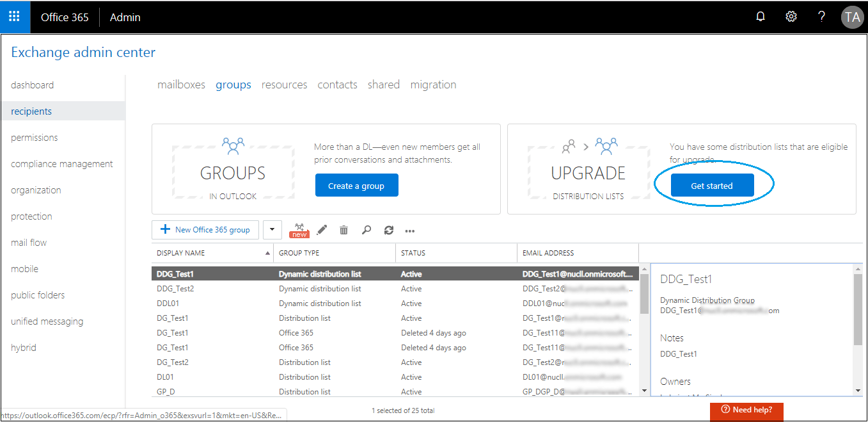868x422 pixels.
Task: Switch to the mailboxes tab
Action: (181, 85)
